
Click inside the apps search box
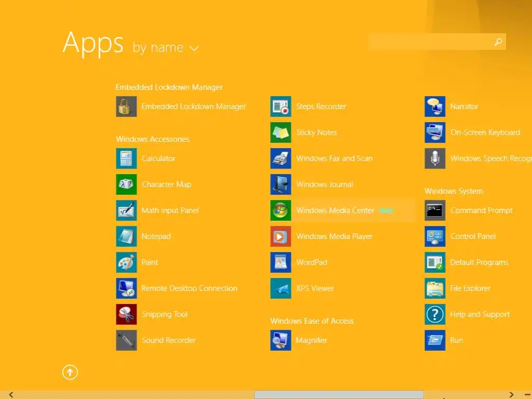coord(437,42)
